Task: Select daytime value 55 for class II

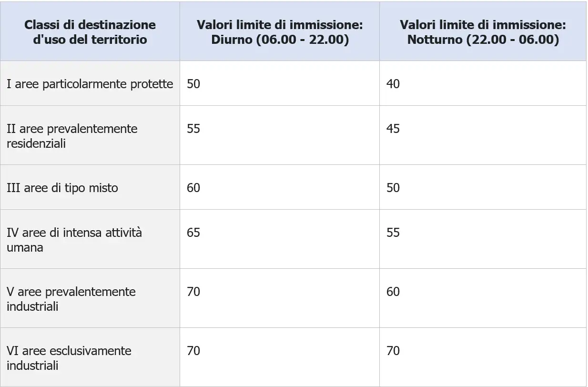Action: point(193,129)
